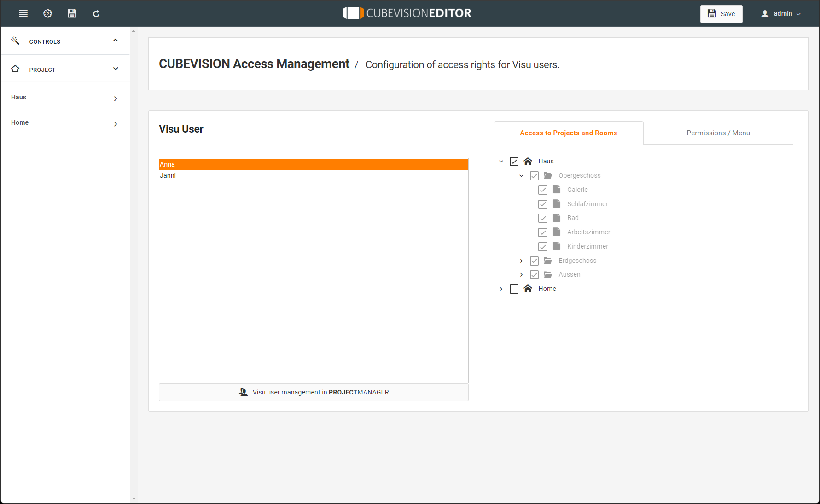The height and width of the screenshot is (504, 820).
Task: Expand the Home tree node
Action: [501, 289]
